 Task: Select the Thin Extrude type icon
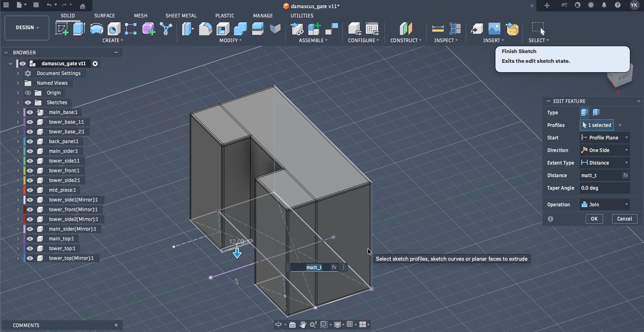[x=596, y=112]
